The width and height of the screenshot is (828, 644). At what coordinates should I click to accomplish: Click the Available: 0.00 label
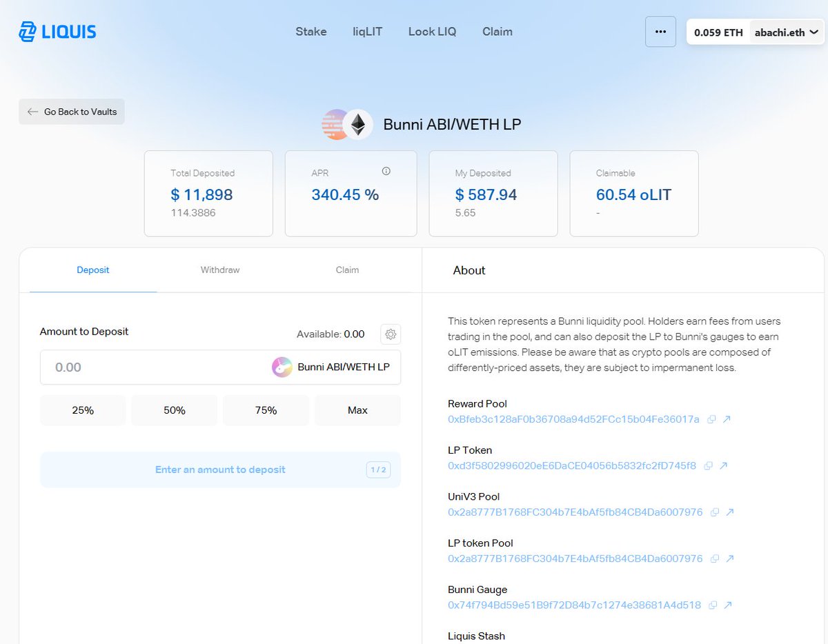coord(331,334)
